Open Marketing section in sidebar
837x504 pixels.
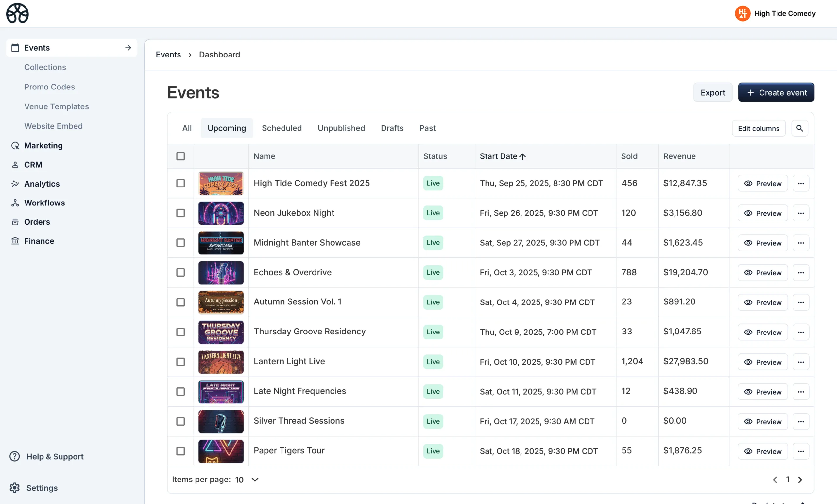pos(43,146)
